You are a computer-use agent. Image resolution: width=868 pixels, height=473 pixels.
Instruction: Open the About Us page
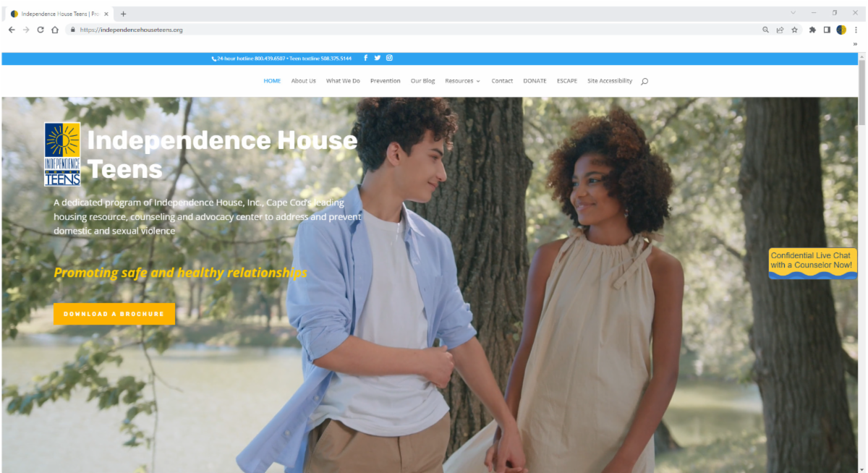click(304, 81)
